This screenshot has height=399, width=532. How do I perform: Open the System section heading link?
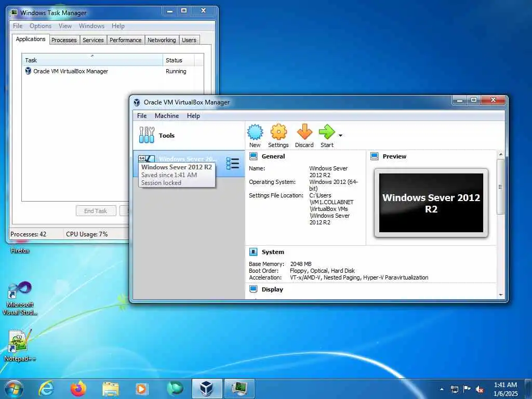(273, 252)
